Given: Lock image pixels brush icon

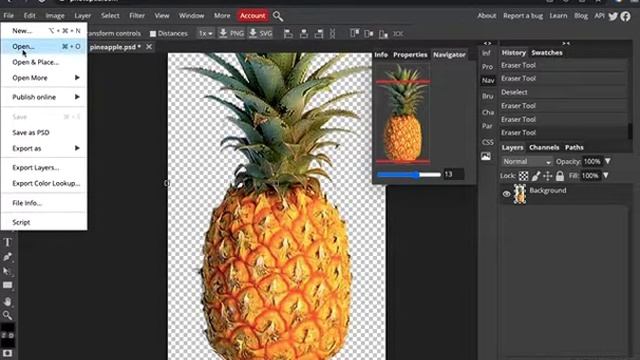Looking at the screenshot, I should (536, 176).
